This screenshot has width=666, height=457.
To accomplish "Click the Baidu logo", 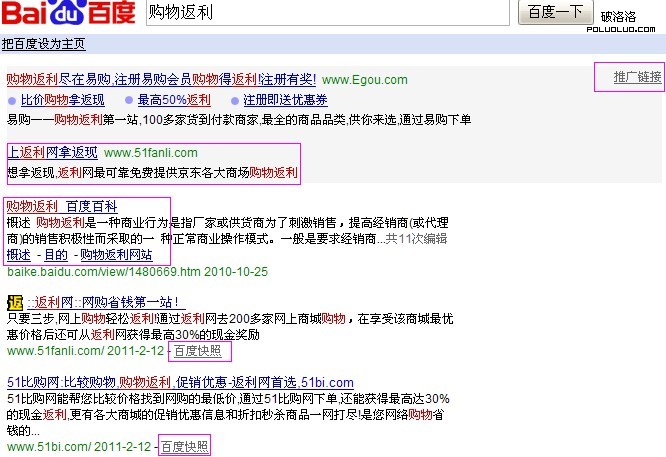I will tap(69, 12).
